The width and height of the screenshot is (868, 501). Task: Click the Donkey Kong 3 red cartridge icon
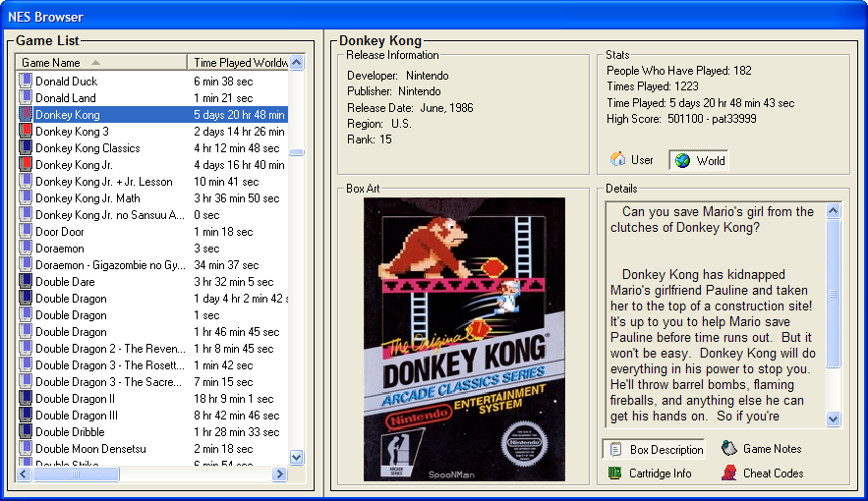pyautogui.click(x=26, y=131)
